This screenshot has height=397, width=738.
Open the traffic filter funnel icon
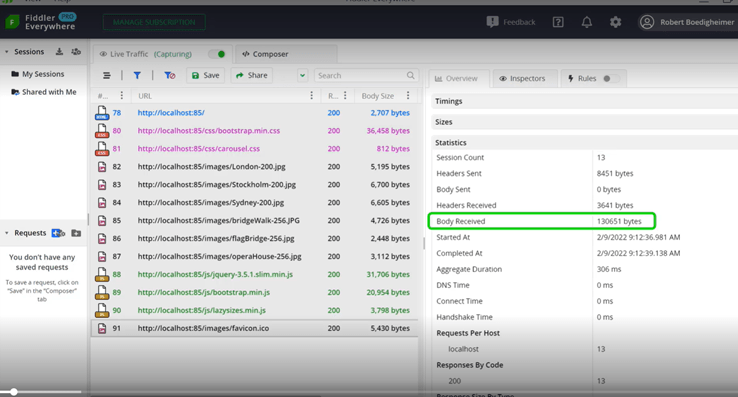(x=137, y=75)
